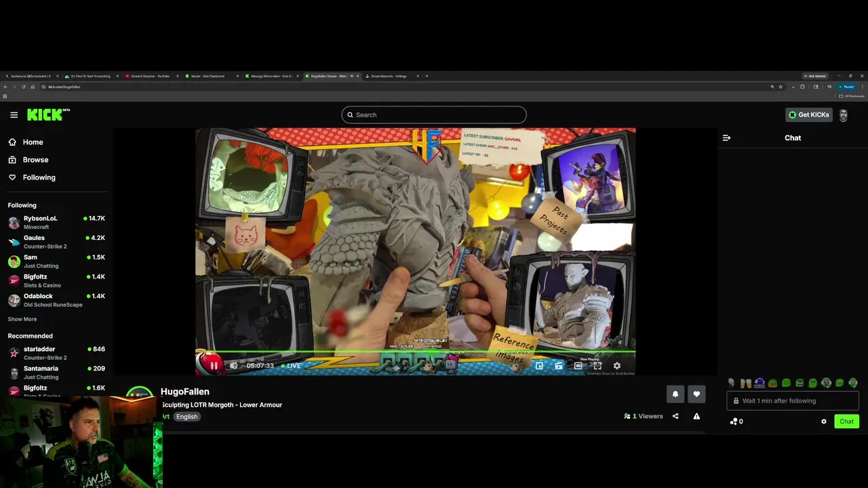Click Ask Gemini button
This screenshot has width=868, height=488.
[814, 76]
